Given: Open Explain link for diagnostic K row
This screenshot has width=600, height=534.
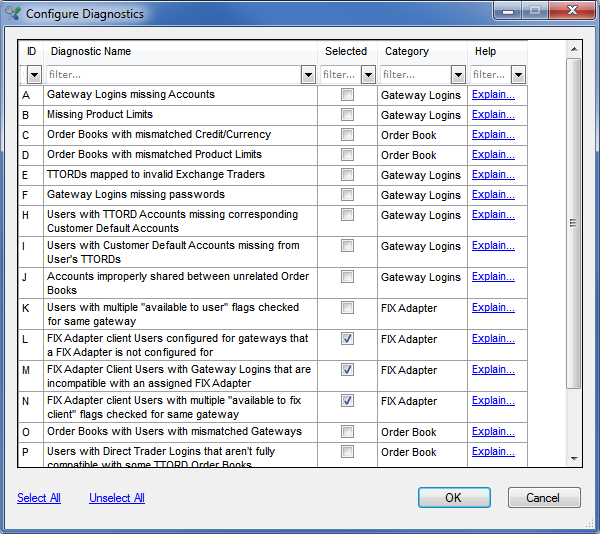Looking at the screenshot, I should tap(493, 308).
